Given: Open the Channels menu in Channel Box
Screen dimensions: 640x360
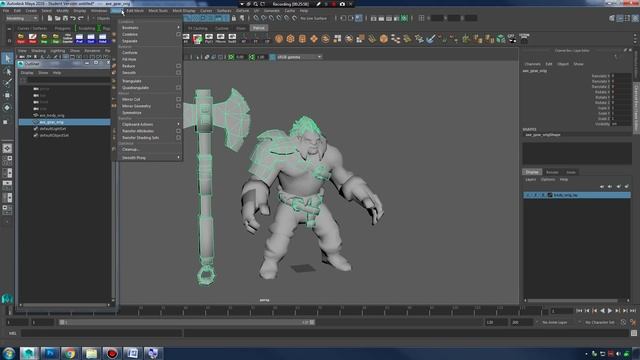Looking at the screenshot, I should [x=532, y=64].
